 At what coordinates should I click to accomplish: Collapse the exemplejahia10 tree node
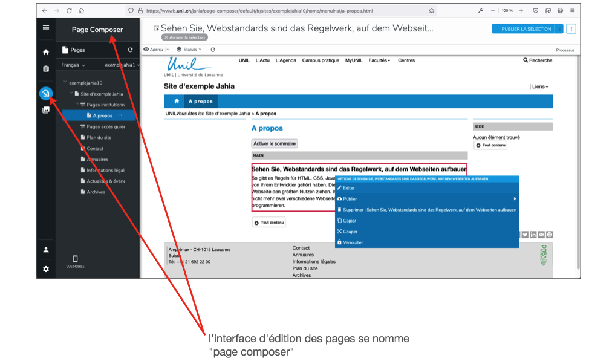pyautogui.click(x=65, y=82)
